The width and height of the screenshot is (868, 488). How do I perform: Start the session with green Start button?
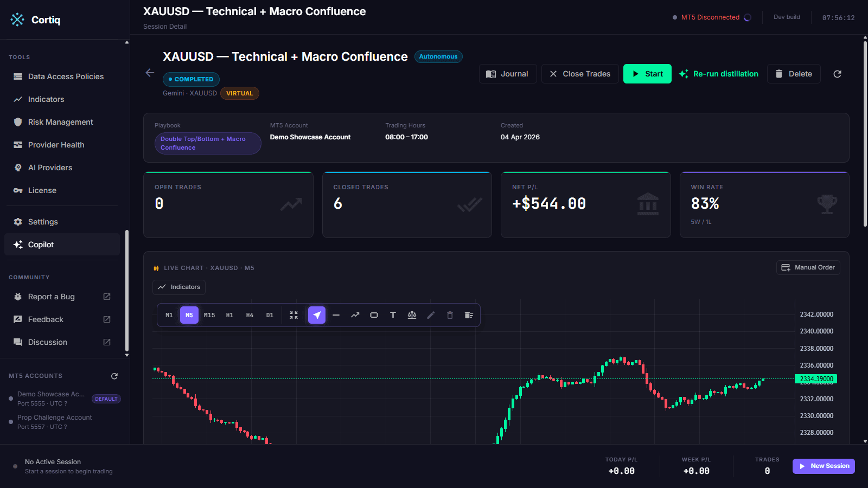[x=647, y=74]
